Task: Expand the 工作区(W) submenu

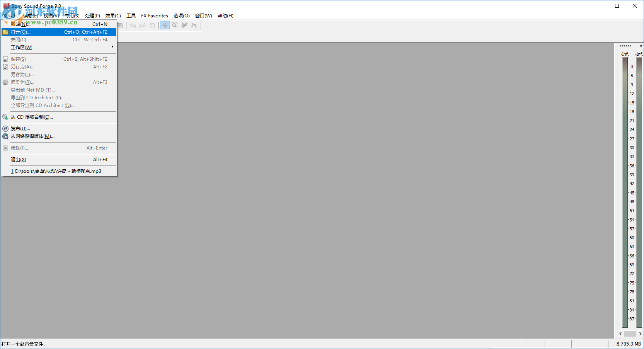Action: 59,48
